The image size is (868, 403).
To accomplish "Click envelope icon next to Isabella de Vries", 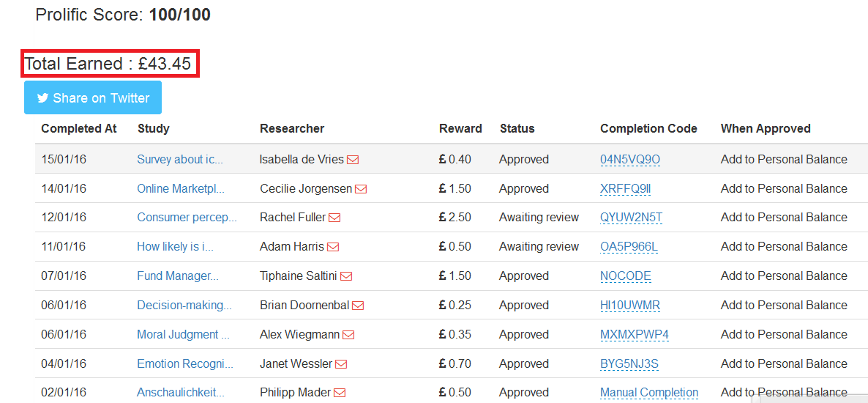I will [x=353, y=160].
